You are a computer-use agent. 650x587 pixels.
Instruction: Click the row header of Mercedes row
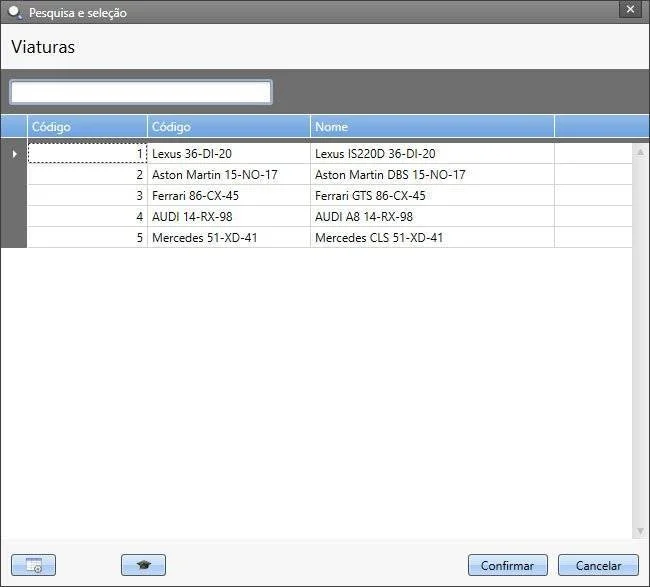coord(14,238)
